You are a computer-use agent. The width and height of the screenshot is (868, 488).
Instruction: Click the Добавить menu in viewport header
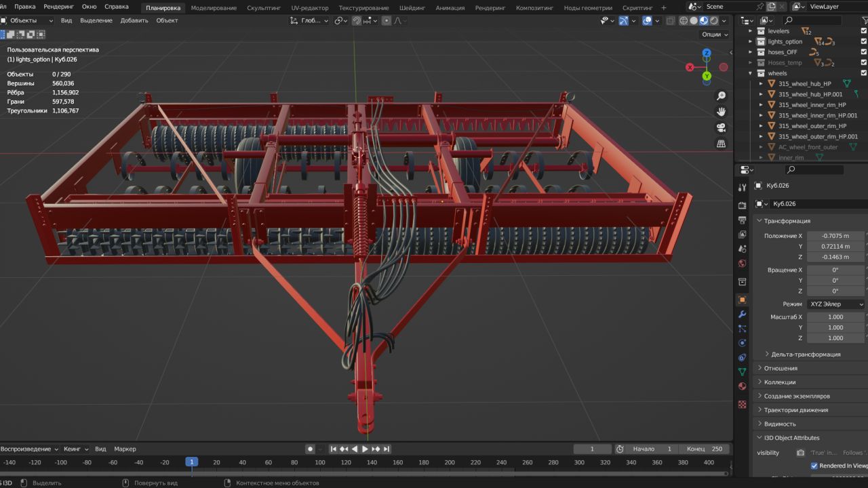pyautogui.click(x=134, y=20)
